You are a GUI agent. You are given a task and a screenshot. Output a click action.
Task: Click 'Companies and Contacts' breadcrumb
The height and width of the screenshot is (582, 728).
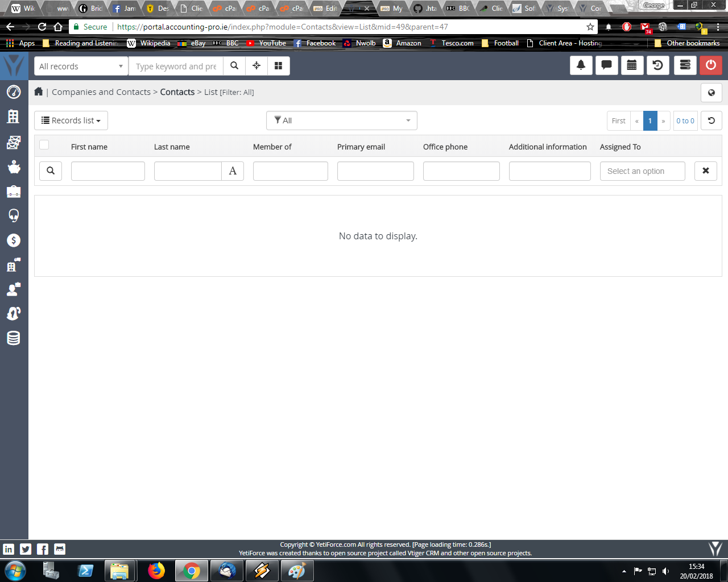101,92
